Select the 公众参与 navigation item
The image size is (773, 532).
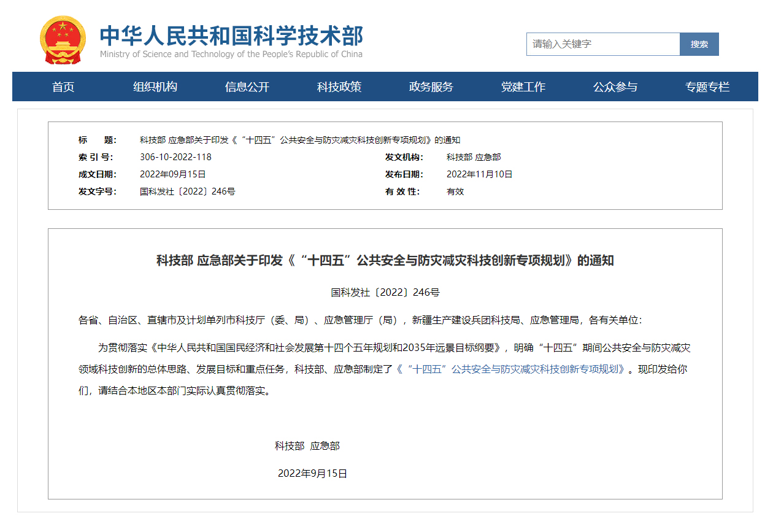point(615,87)
